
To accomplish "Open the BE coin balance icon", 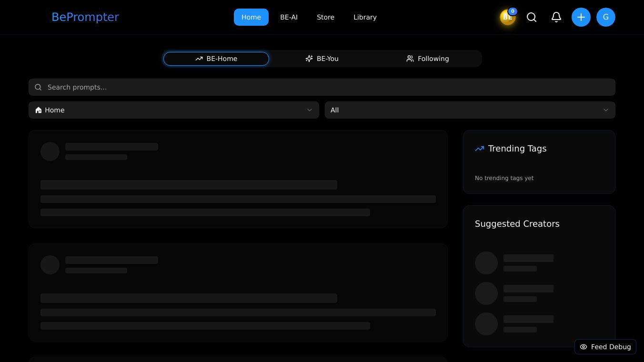I will (x=508, y=17).
